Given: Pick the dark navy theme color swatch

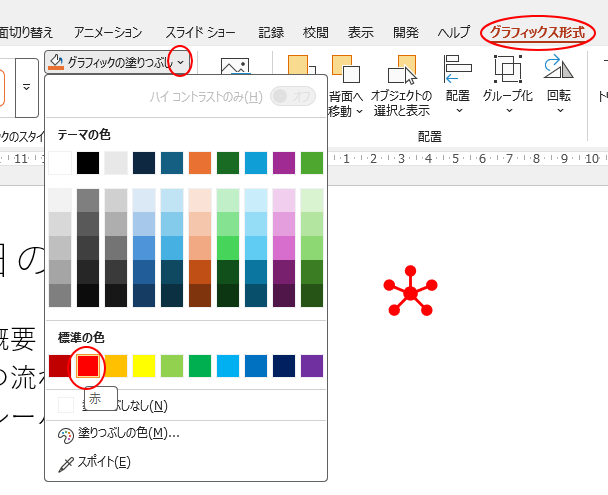Looking at the screenshot, I should pyautogui.click(x=144, y=163).
